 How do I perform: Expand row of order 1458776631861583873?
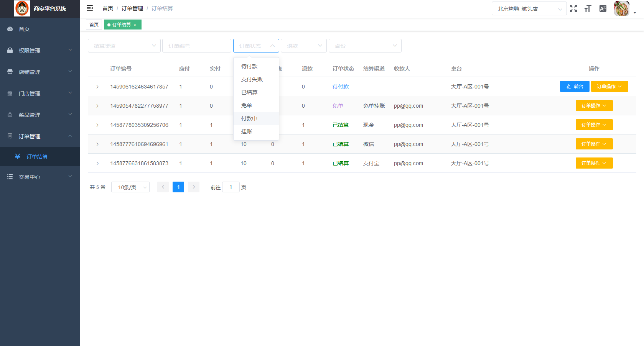tap(97, 164)
